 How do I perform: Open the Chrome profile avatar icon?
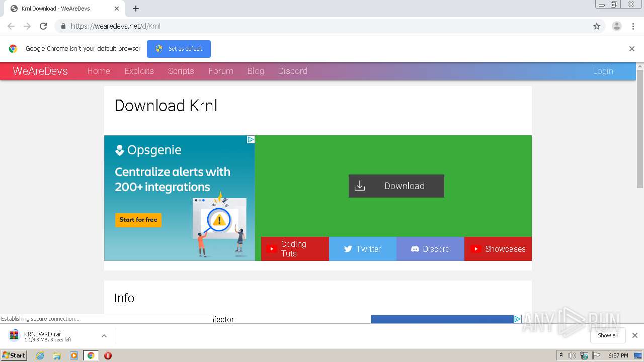click(617, 26)
